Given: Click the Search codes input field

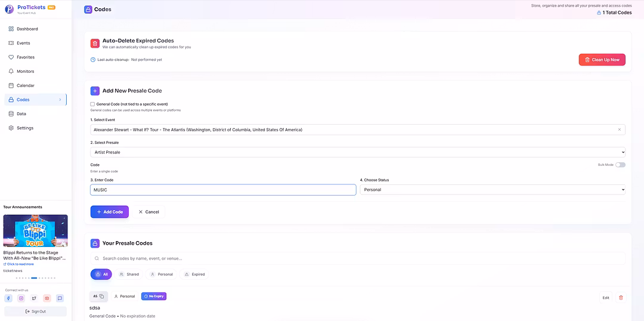Looking at the screenshot, I should pyautogui.click(x=358, y=258).
